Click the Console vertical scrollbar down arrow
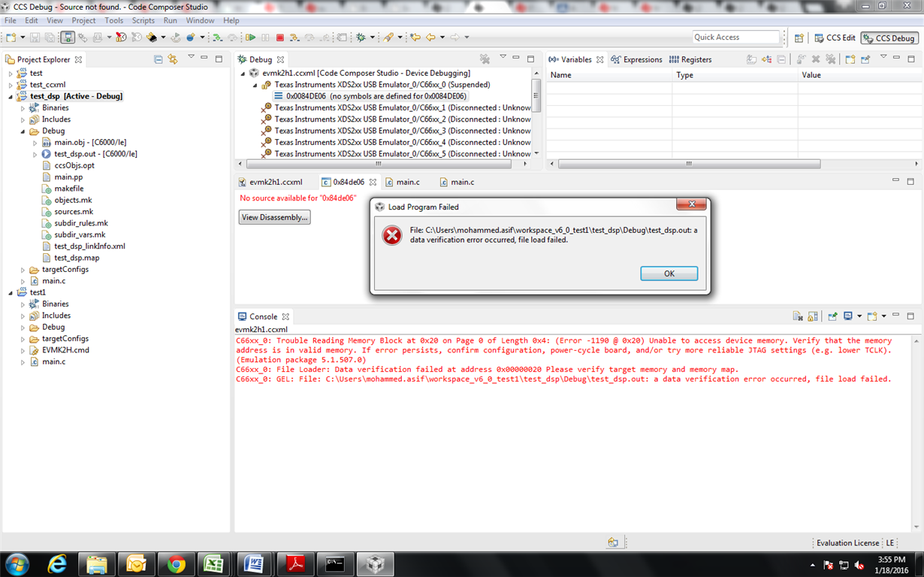The image size is (924, 577). (917, 527)
